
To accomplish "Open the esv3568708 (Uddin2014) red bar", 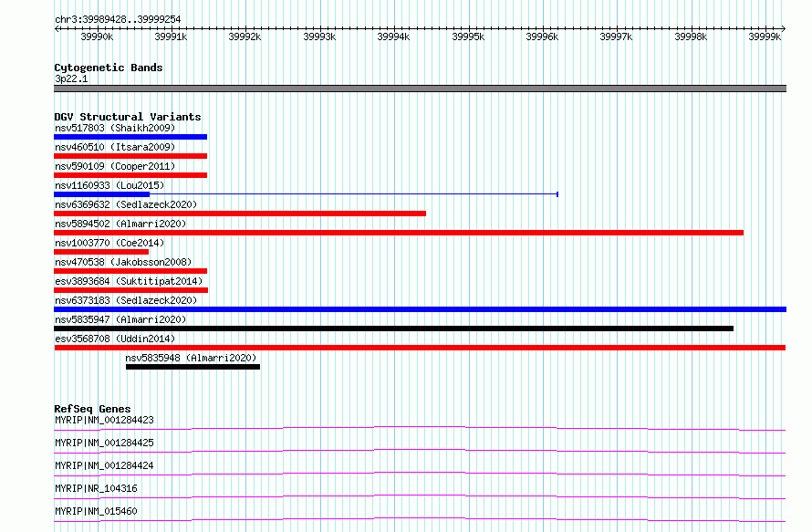I will tap(420, 348).
